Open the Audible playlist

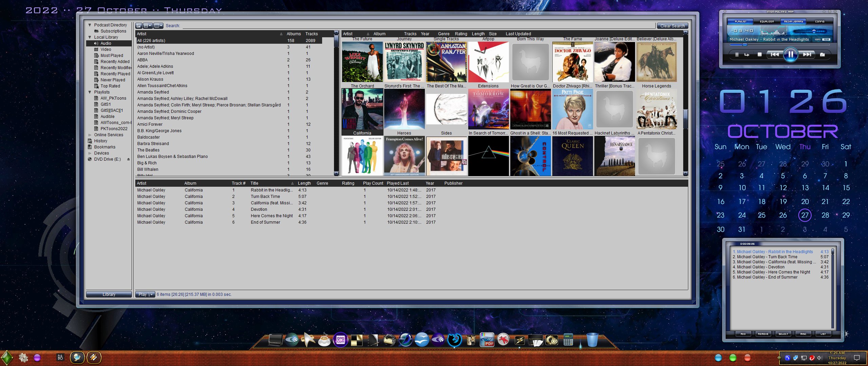click(x=107, y=116)
